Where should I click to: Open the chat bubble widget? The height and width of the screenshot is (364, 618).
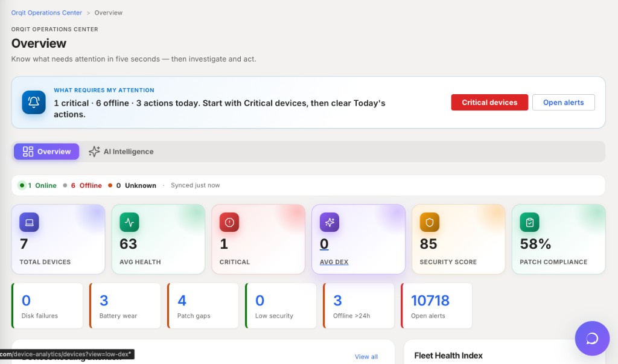592,339
